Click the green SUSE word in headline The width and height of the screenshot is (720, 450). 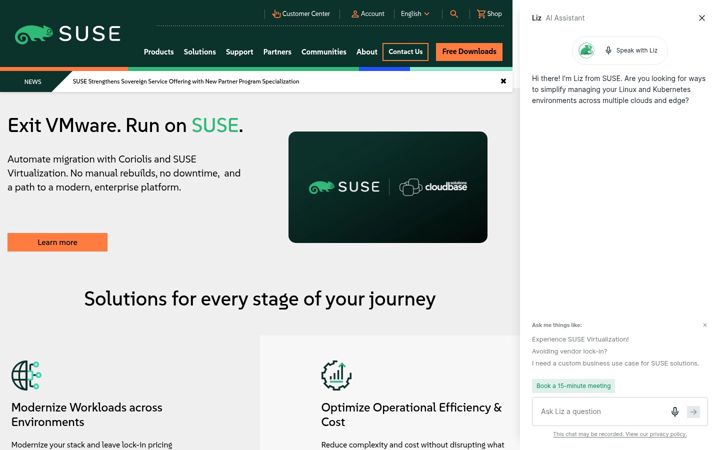point(215,125)
